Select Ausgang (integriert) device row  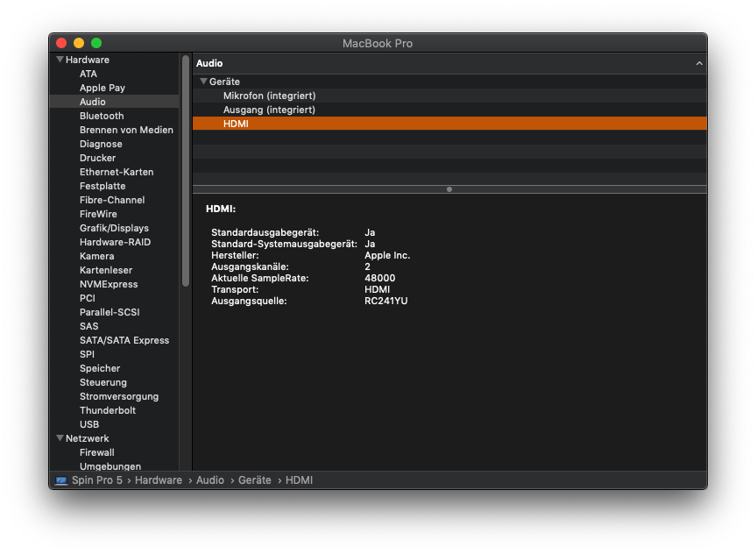(269, 110)
